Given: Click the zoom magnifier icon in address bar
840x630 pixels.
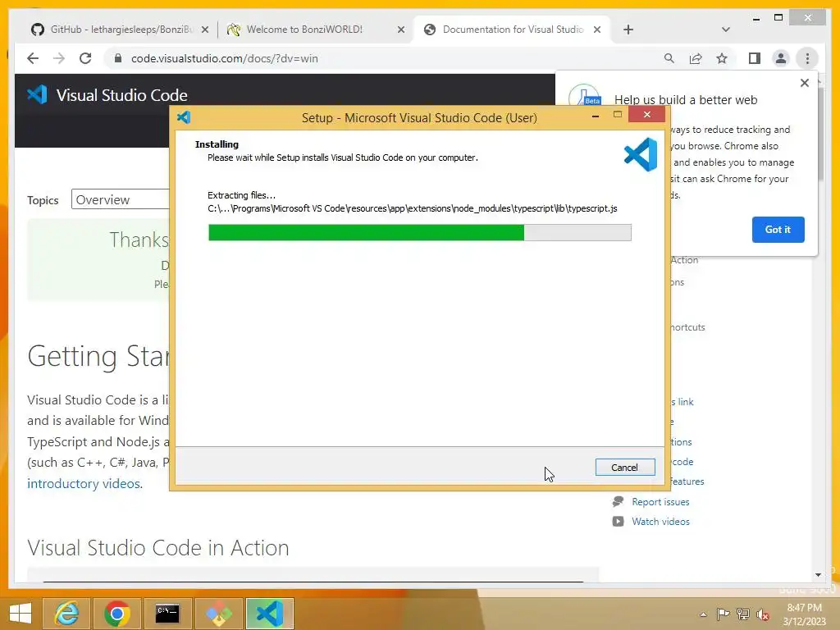Looking at the screenshot, I should click(669, 58).
